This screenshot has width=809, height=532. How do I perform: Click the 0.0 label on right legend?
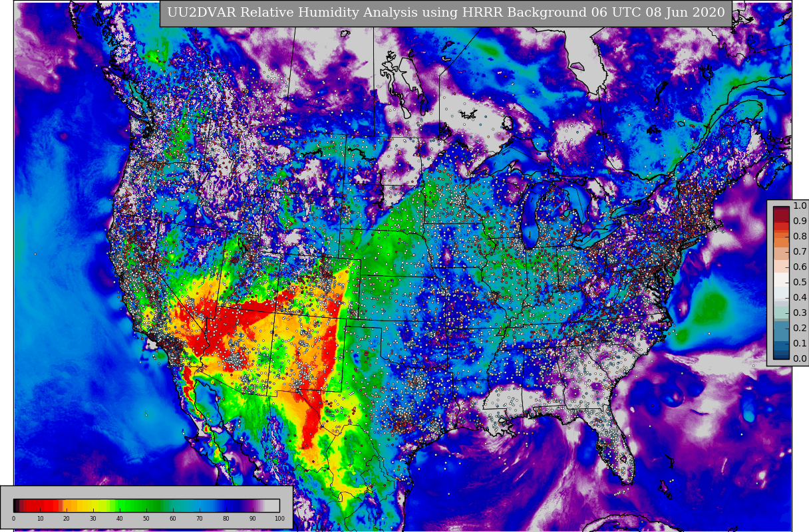click(800, 359)
